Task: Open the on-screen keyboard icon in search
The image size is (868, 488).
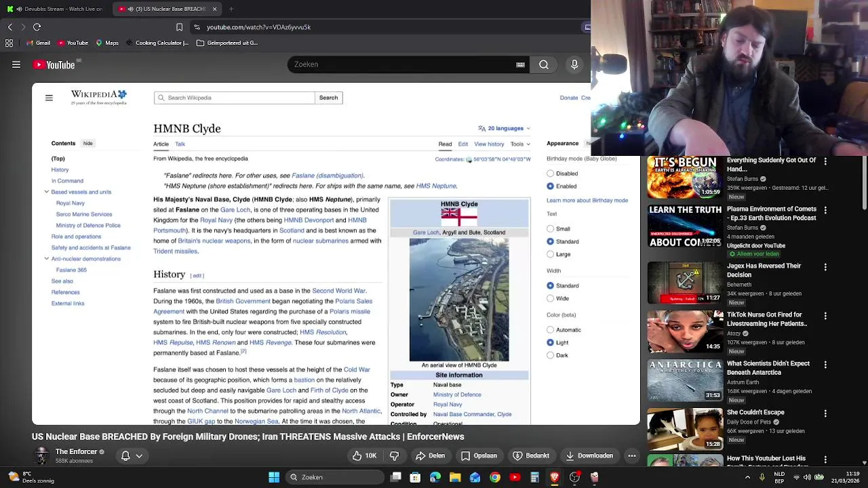Action: [520, 64]
